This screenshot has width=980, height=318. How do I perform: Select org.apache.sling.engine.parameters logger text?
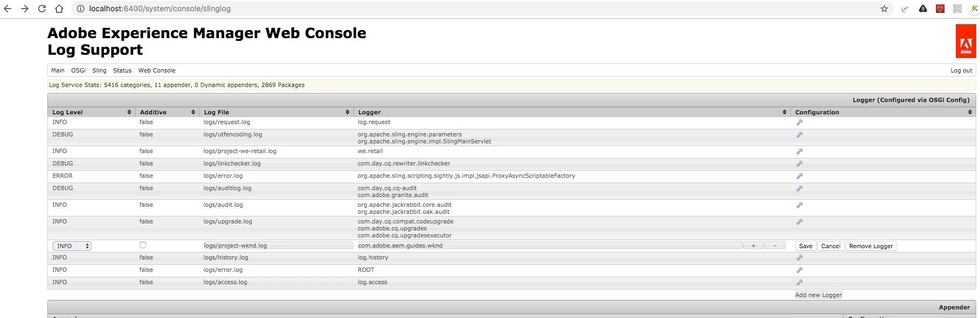tap(410, 135)
